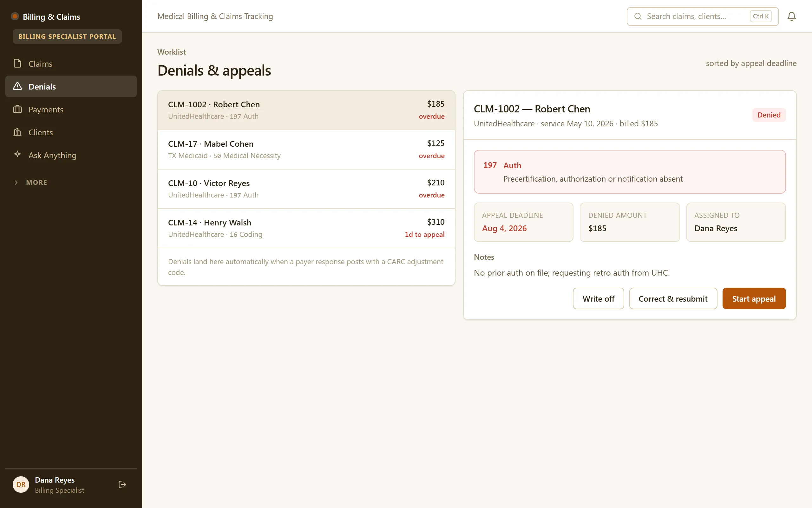Select the CLM-1002 Robert Chen denial row
This screenshot has width=812, height=508.
tap(306, 110)
